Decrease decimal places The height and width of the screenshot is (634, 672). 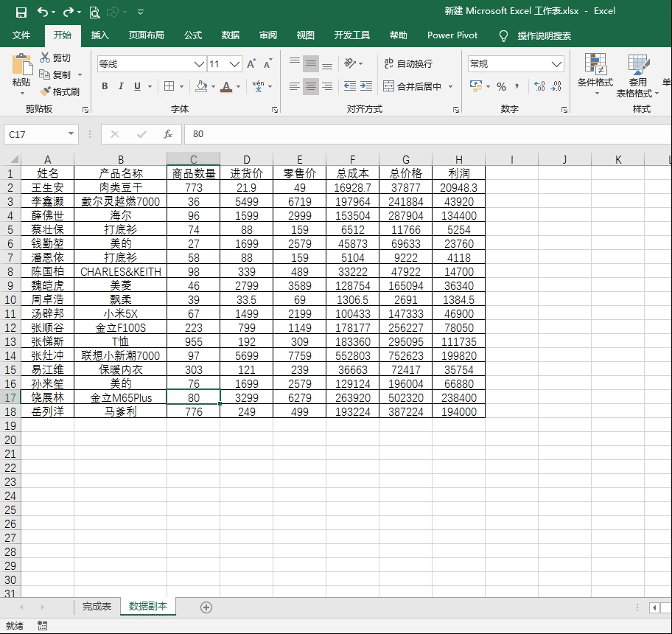click(556, 86)
